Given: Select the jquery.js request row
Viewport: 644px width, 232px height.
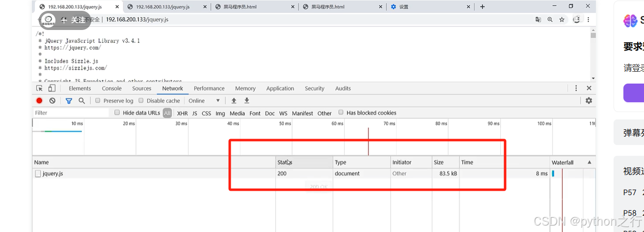Looking at the screenshot, I should point(314,174).
